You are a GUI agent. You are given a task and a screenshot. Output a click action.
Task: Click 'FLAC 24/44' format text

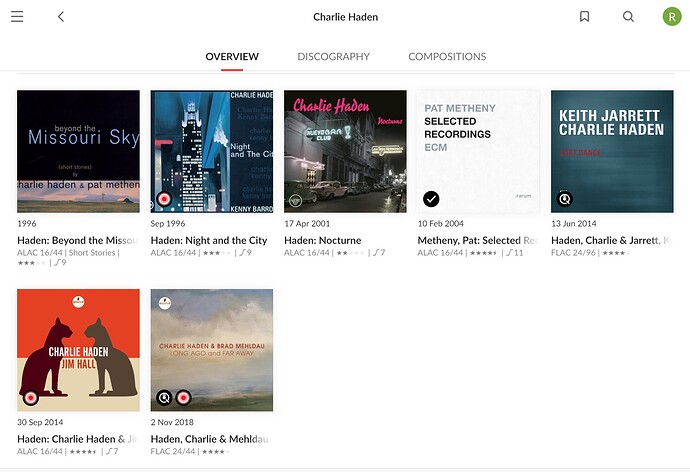[173, 452]
